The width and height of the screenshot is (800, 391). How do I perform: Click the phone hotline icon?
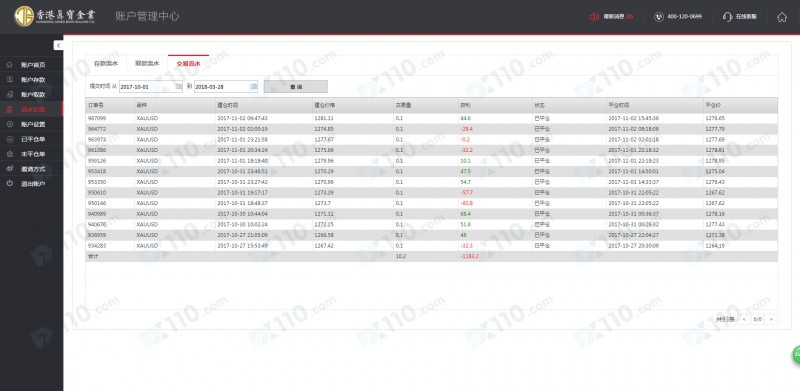659,17
